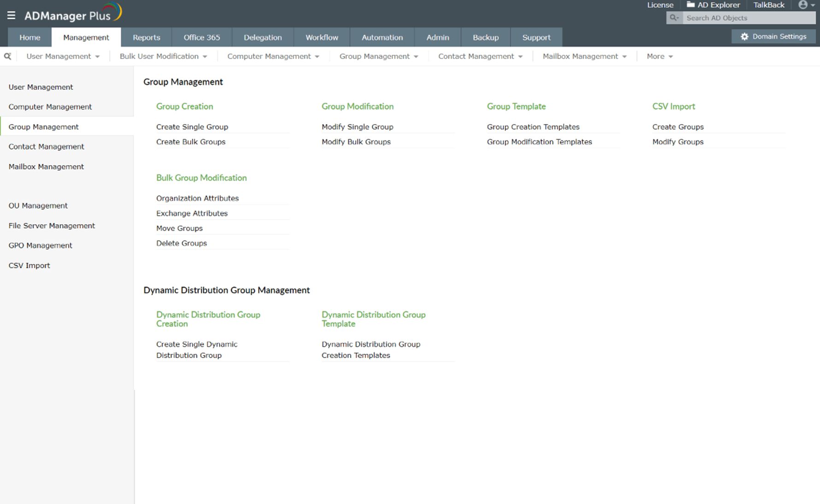
Task: Open Create Single Group link
Action: click(x=192, y=127)
